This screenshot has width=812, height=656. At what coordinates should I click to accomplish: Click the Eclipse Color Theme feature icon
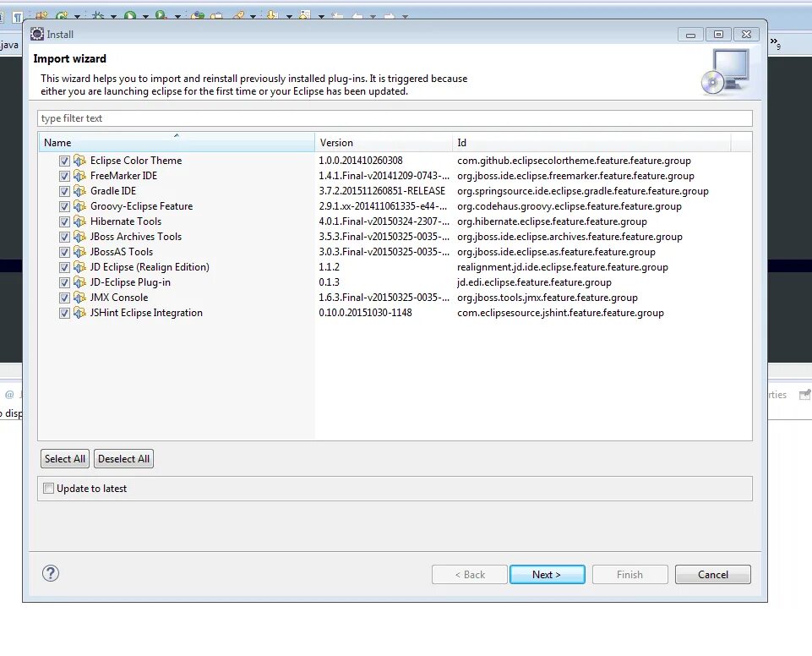coord(79,161)
